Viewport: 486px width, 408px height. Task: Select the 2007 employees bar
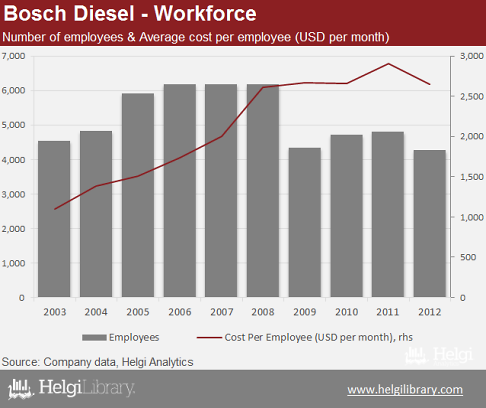click(x=221, y=191)
